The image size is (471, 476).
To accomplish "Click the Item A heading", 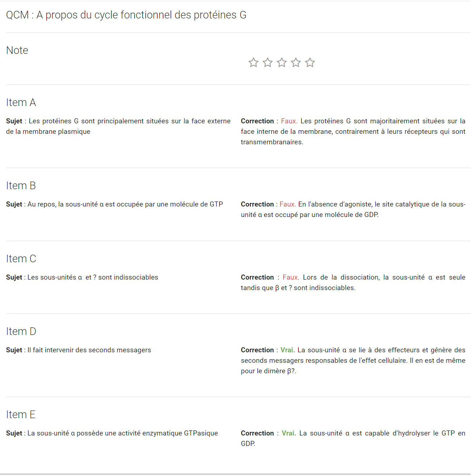I will click(21, 102).
